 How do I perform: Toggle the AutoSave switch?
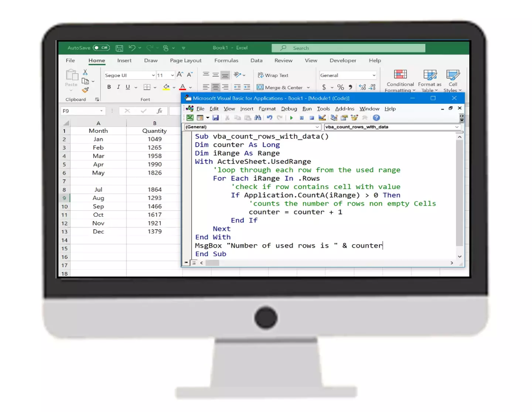coord(101,48)
